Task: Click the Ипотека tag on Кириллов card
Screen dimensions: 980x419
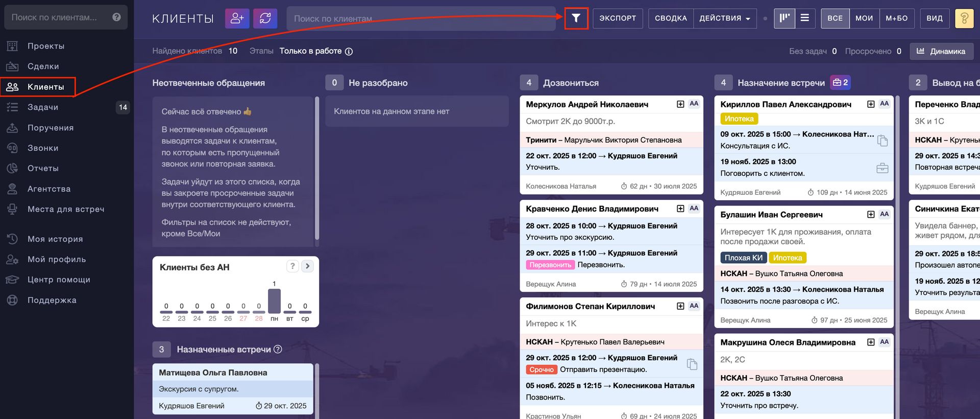Action: click(739, 119)
